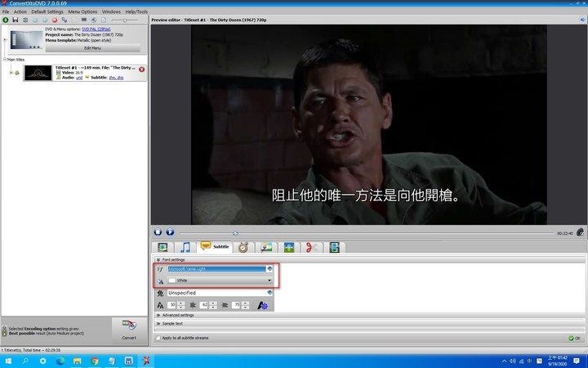Remove Titleset #1 with the red X button

[x=142, y=70]
